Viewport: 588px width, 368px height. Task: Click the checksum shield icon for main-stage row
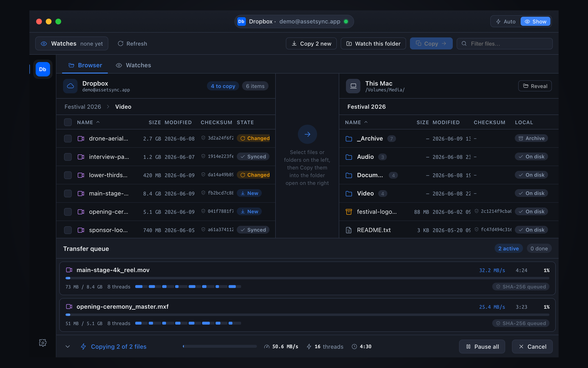(203, 193)
